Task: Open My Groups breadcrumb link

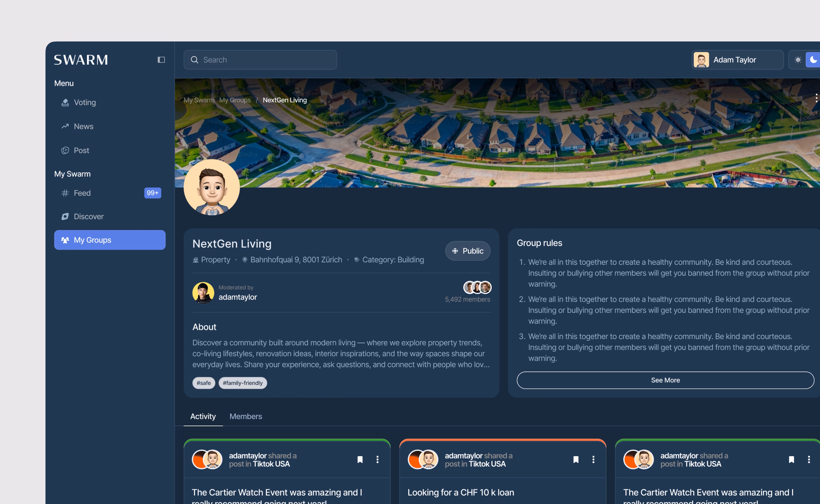Action: coord(235,100)
